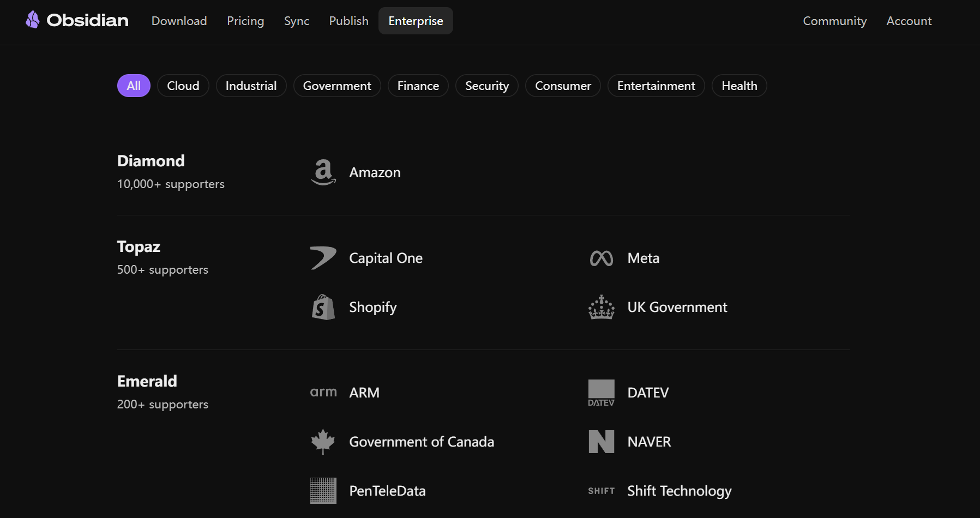
Task: Click the Obsidian crystal logo icon
Action: tap(33, 20)
